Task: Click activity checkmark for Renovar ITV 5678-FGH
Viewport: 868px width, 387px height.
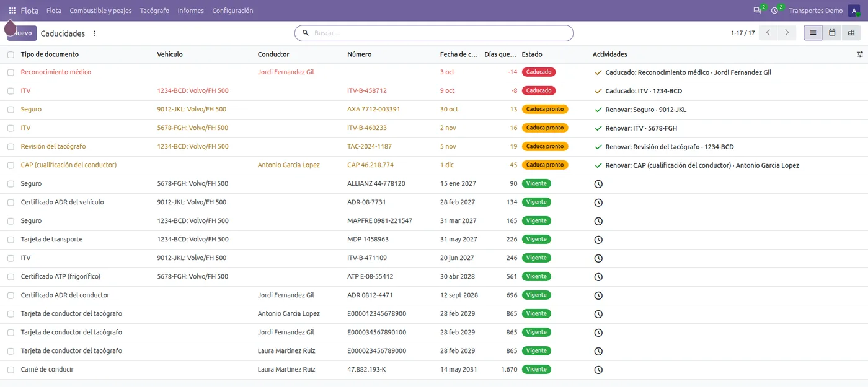Action: (x=598, y=128)
